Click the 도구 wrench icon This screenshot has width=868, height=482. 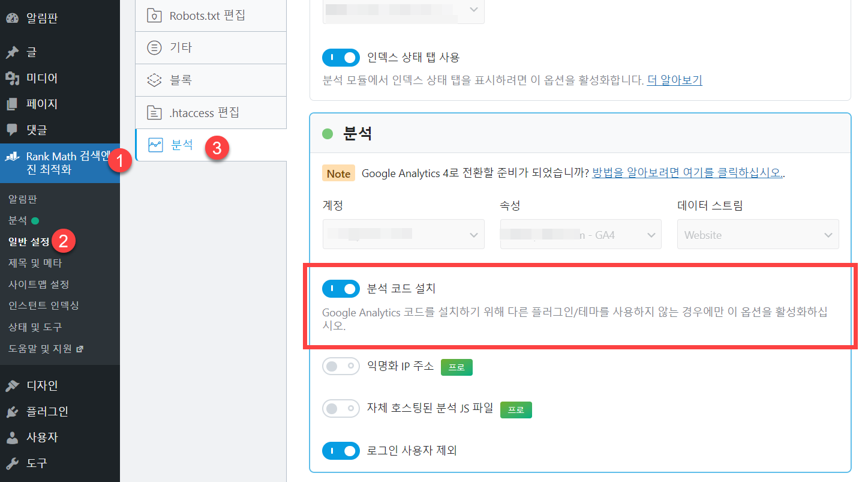point(12,463)
